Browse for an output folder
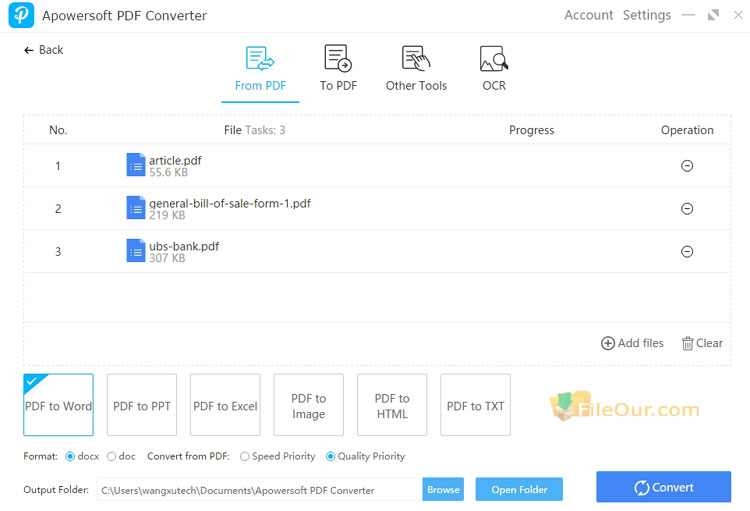750x511 pixels. point(443,489)
